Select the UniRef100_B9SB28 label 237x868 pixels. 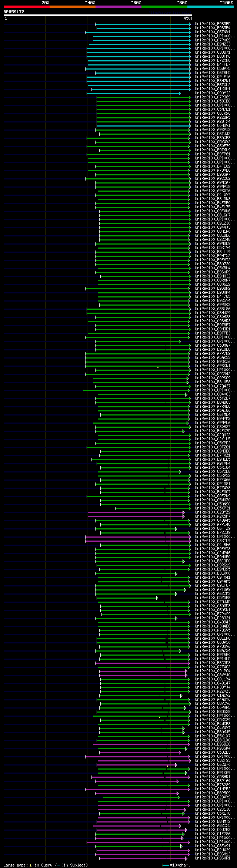213,744
